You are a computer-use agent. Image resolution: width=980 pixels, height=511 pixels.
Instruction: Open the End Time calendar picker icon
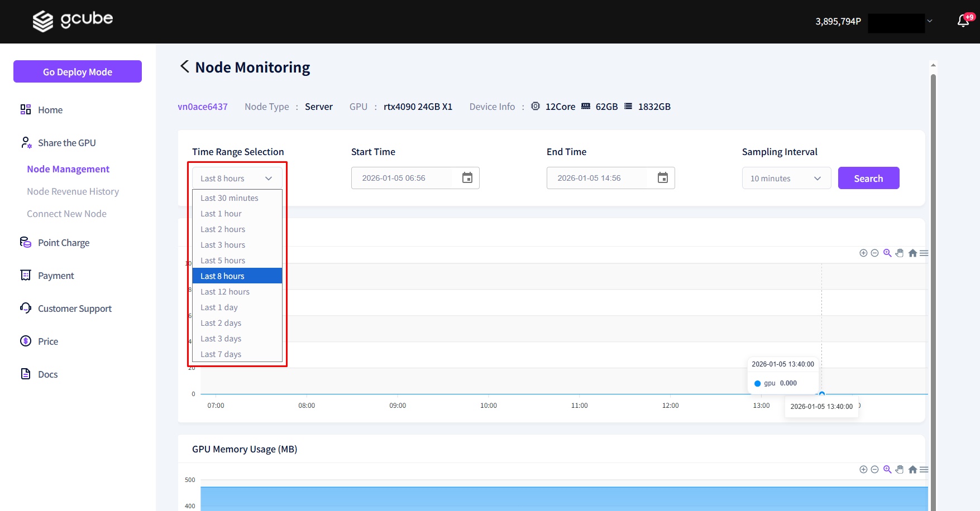(x=663, y=178)
